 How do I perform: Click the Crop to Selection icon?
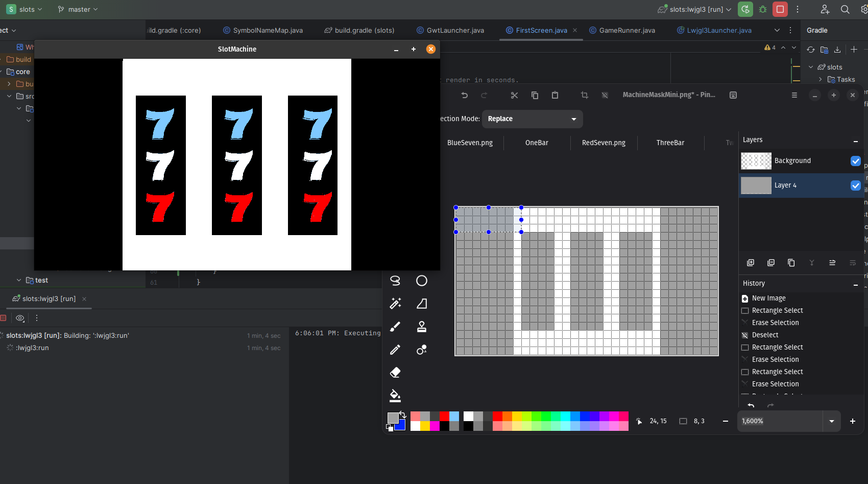[x=585, y=95]
